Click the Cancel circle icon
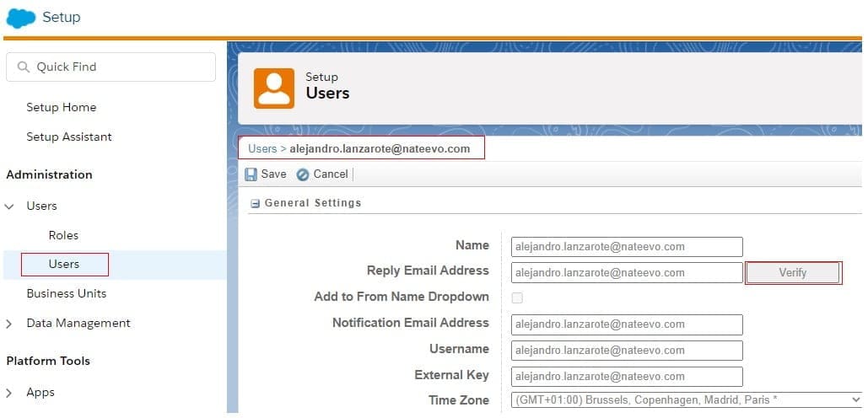 303,174
